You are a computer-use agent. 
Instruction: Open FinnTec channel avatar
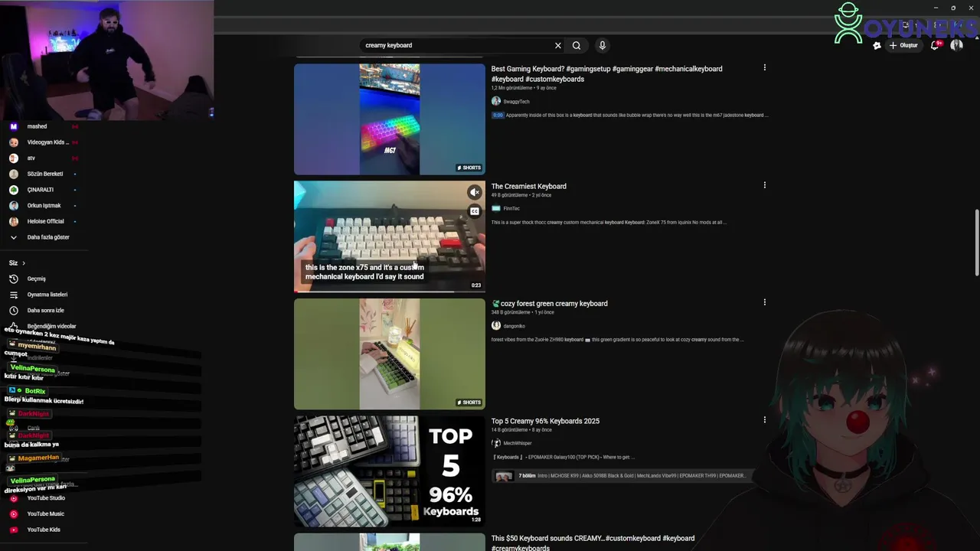pyautogui.click(x=496, y=208)
